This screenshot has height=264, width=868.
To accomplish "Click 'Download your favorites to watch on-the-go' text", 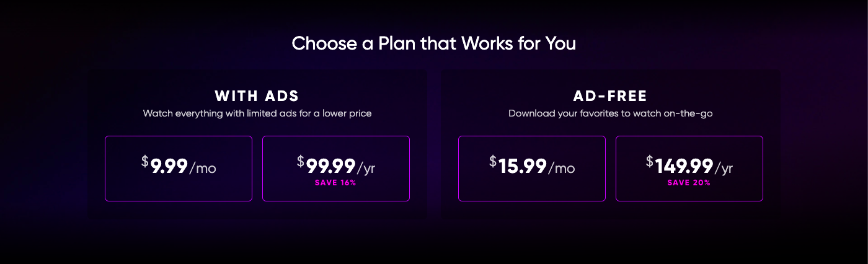I will click(611, 113).
